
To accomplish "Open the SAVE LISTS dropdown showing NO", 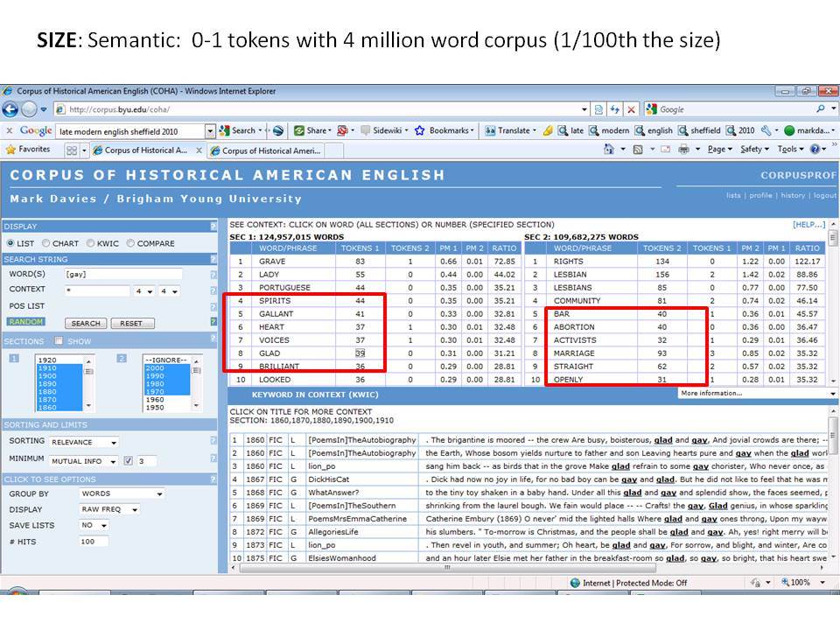I will pos(94,526).
